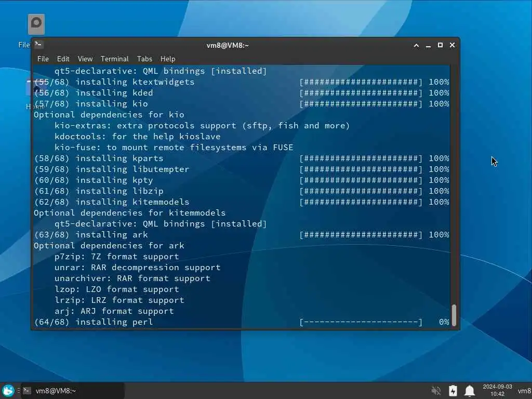Open the power manager battery icon
This screenshot has width=532, height=399.
pyautogui.click(x=453, y=391)
